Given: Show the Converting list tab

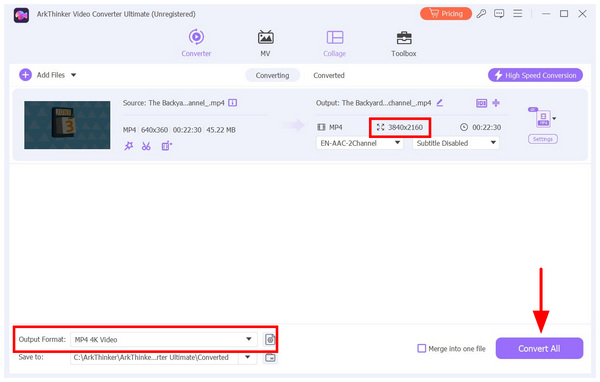Looking at the screenshot, I should 272,75.
